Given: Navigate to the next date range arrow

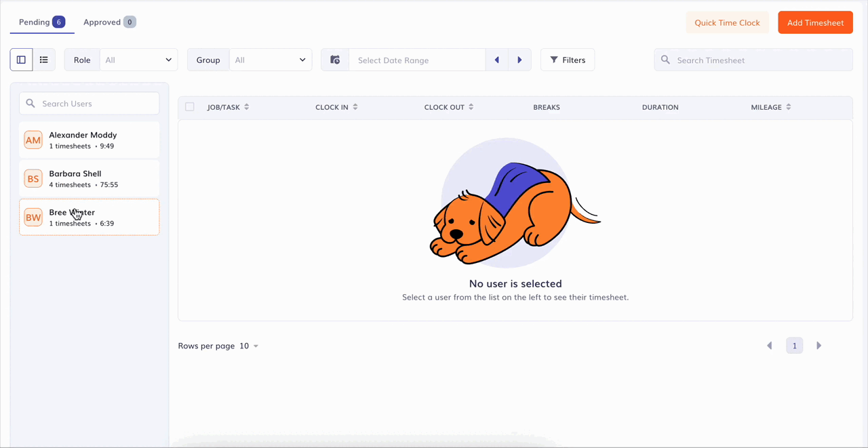Looking at the screenshot, I should 519,60.
